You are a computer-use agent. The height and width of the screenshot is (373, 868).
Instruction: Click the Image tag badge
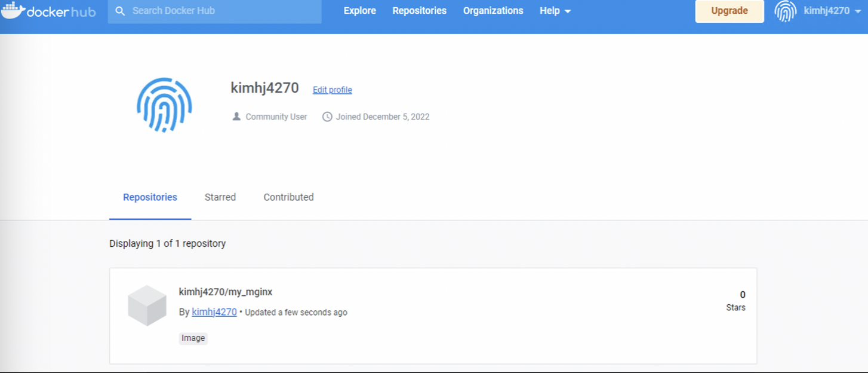193,338
